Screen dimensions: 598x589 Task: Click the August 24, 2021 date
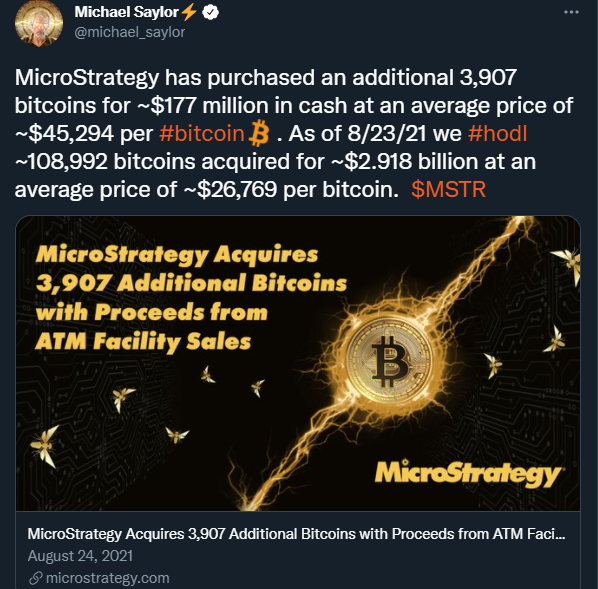80,556
